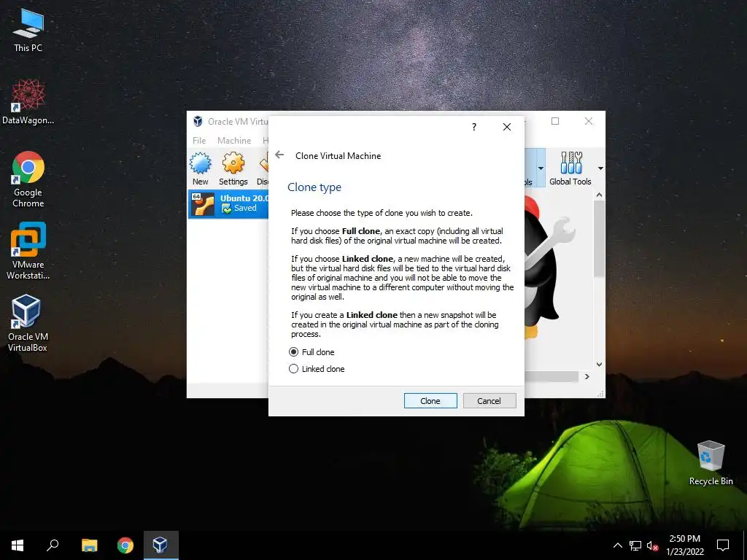Click the muted volume tray icon
Screen dimensions: 747x560
652,545
